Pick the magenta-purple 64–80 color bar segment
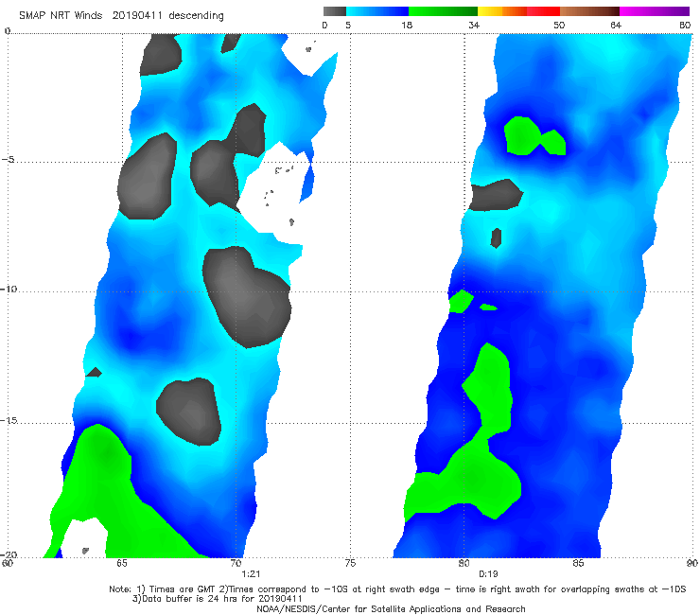 pos(655,11)
